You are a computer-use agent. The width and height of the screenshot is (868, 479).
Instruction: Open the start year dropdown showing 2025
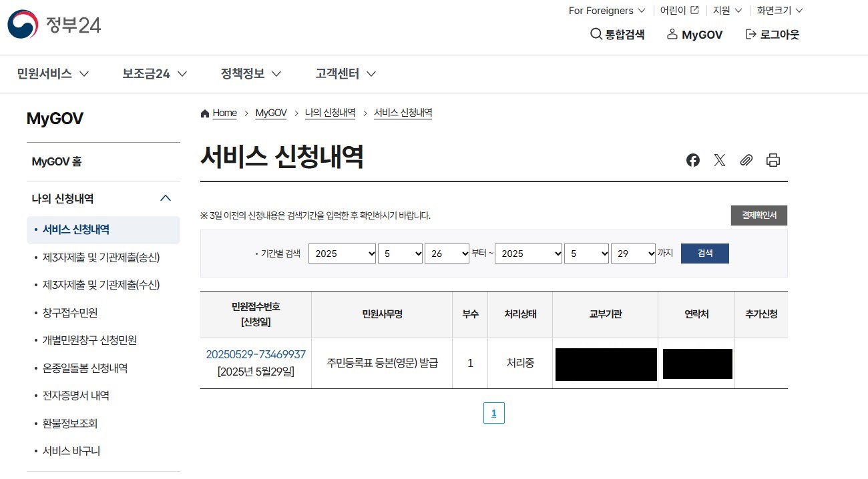342,254
